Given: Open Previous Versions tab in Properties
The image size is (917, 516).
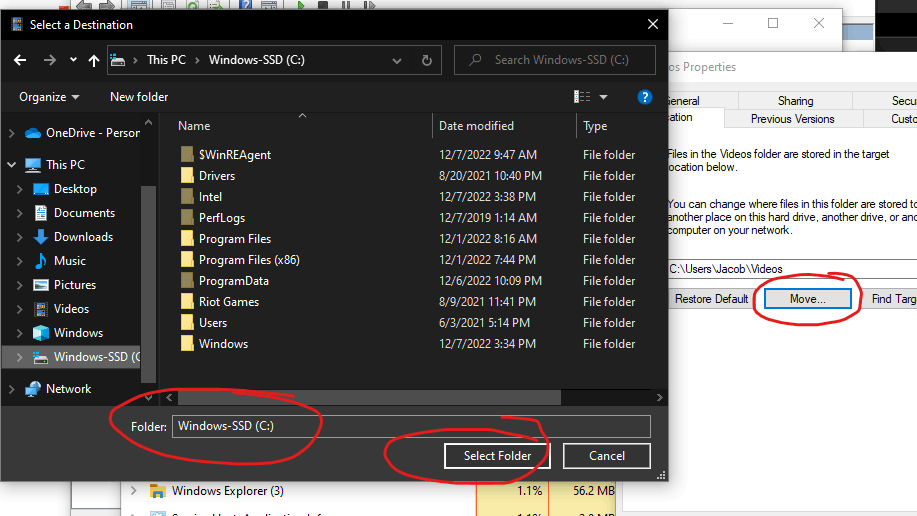Looking at the screenshot, I should click(x=792, y=119).
